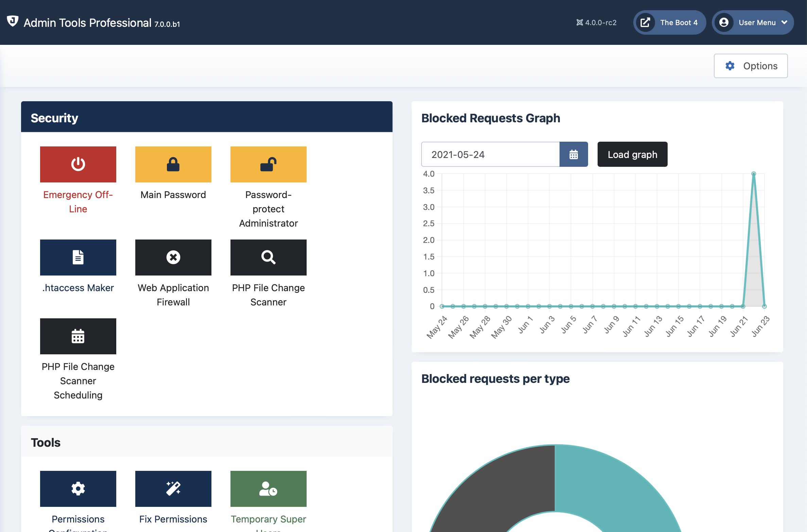The height and width of the screenshot is (532, 807).
Task: Click the May 24 axis label
Action: (437, 327)
